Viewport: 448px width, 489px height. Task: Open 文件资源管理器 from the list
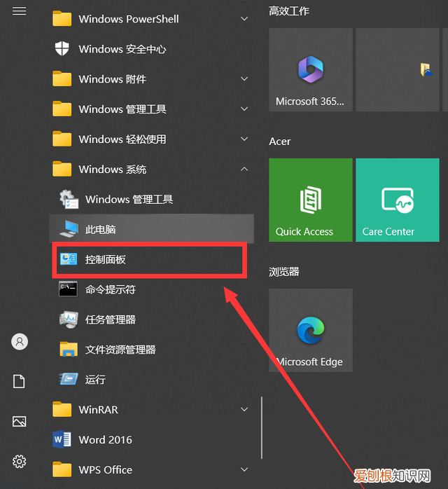click(x=151, y=350)
